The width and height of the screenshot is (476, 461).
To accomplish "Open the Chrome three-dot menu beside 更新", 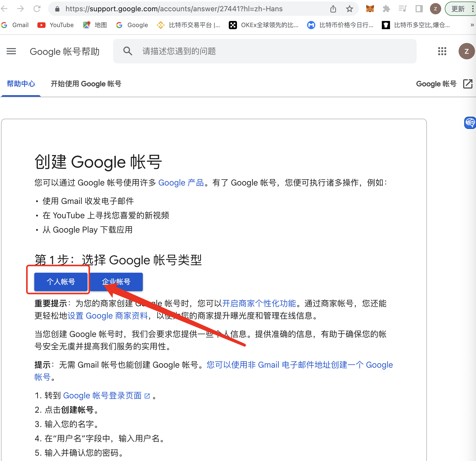I will 473,9.
